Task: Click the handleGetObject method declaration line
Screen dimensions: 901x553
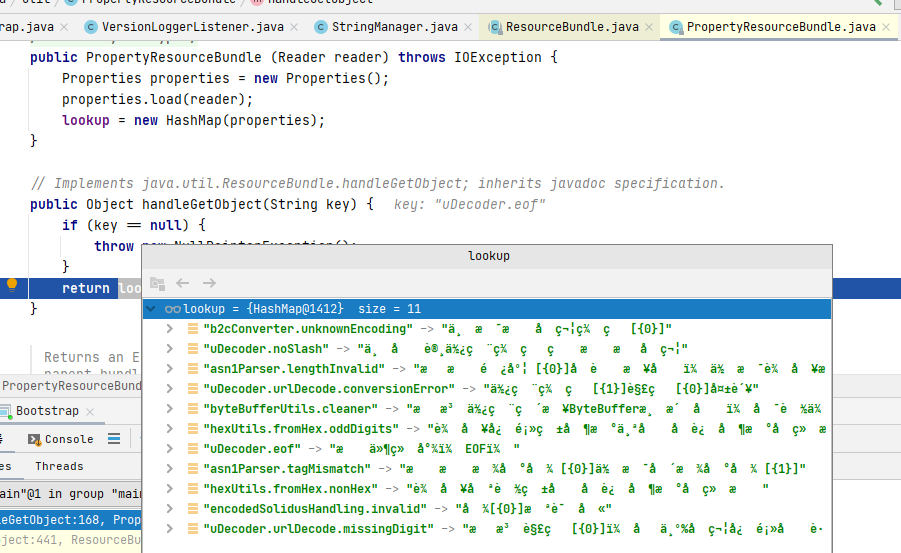Action: (202, 204)
